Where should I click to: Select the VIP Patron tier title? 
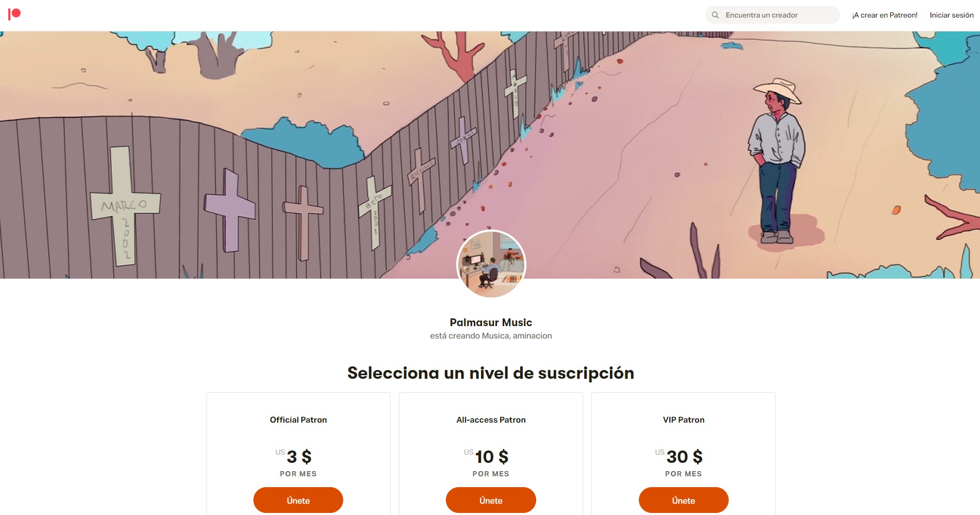(683, 420)
